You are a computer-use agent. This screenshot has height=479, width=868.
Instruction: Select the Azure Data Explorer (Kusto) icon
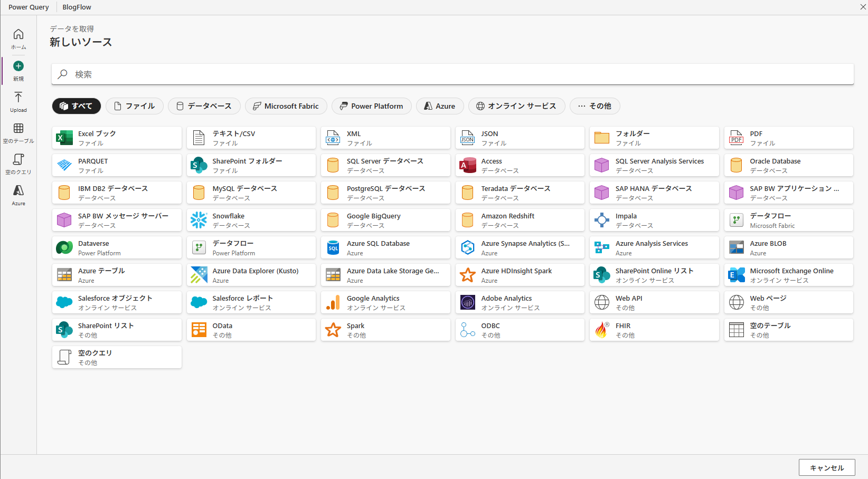pos(199,275)
